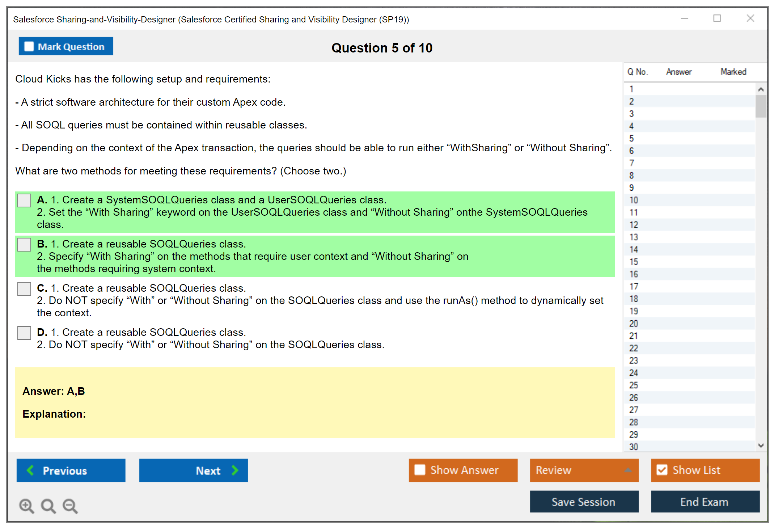
Task: Click the End Exam button
Action: [x=705, y=502]
